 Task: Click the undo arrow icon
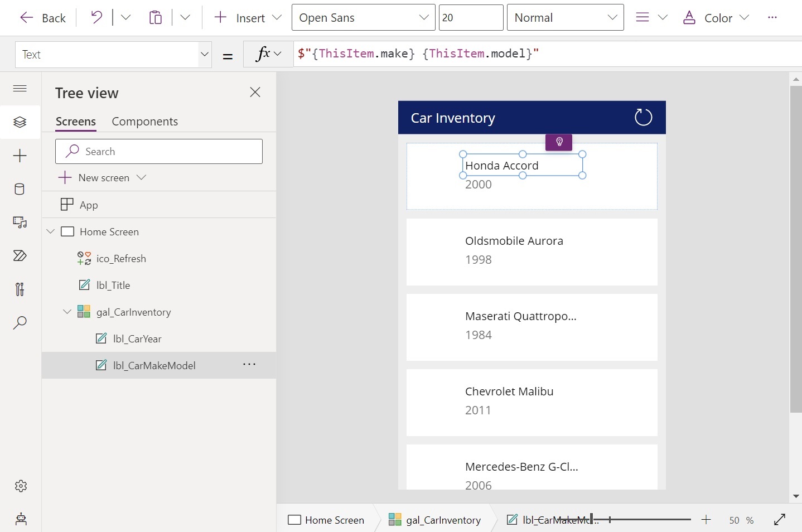[x=96, y=18]
